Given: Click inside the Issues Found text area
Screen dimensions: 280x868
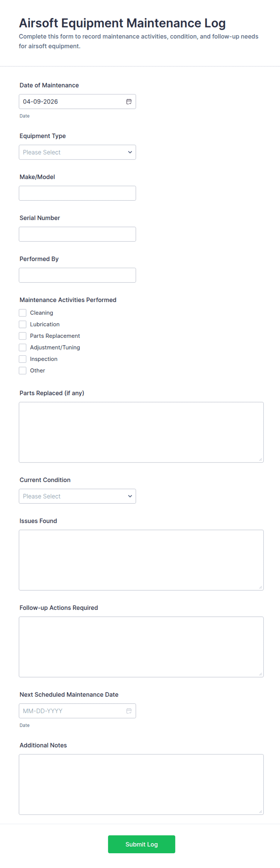Looking at the screenshot, I should pyautogui.click(x=141, y=560).
